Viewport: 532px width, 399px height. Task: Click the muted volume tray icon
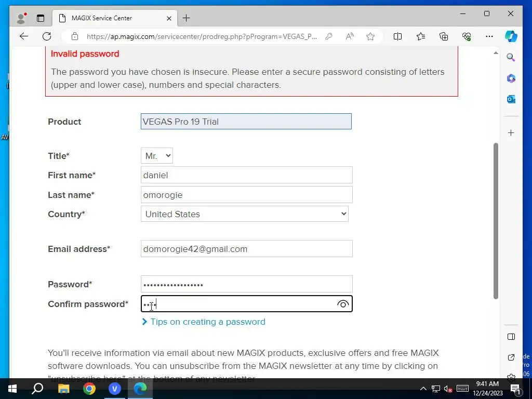click(x=448, y=389)
